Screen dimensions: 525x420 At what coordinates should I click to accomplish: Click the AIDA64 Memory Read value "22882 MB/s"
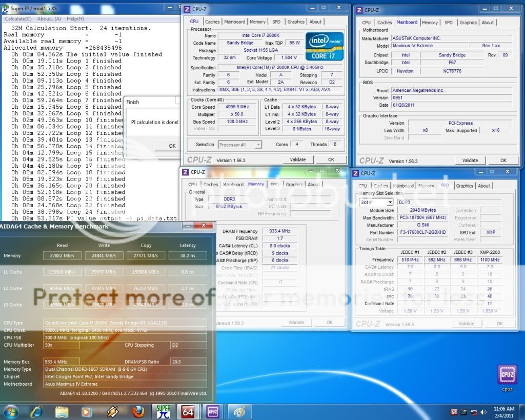[62, 255]
